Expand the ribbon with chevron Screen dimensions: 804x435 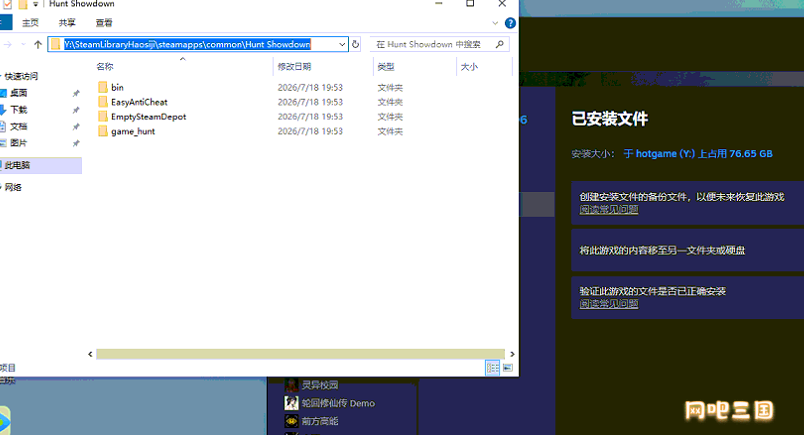tap(495, 23)
